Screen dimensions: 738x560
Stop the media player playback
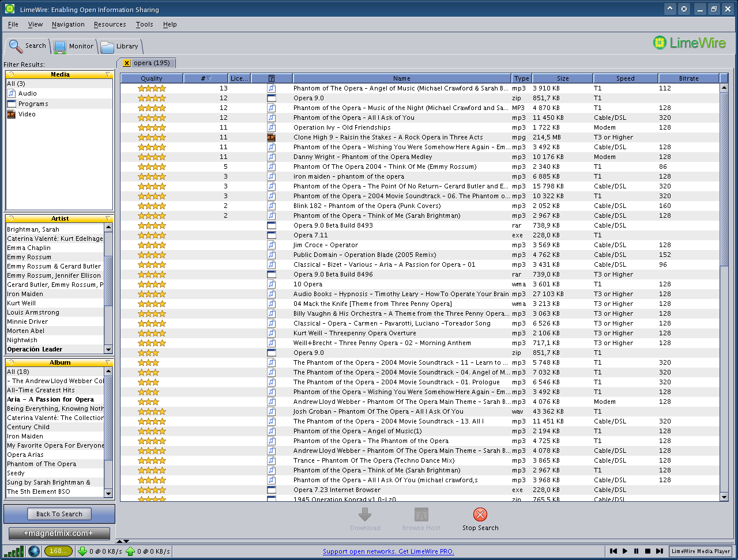pos(648,551)
